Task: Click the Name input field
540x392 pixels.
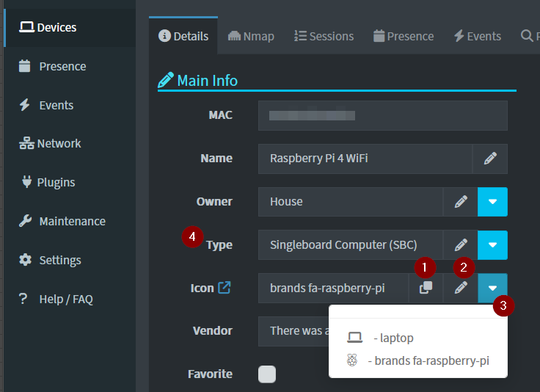Action: click(x=365, y=159)
